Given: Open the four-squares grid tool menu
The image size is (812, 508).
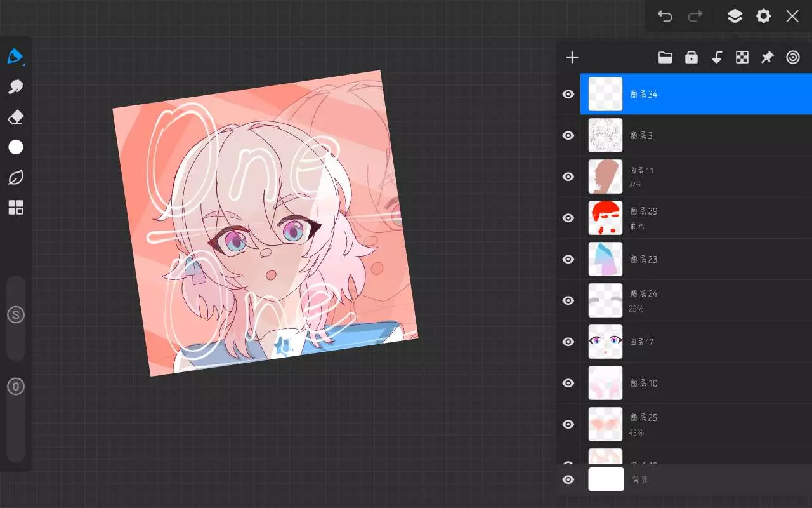Looking at the screenshot, I should tap(16, 208).
